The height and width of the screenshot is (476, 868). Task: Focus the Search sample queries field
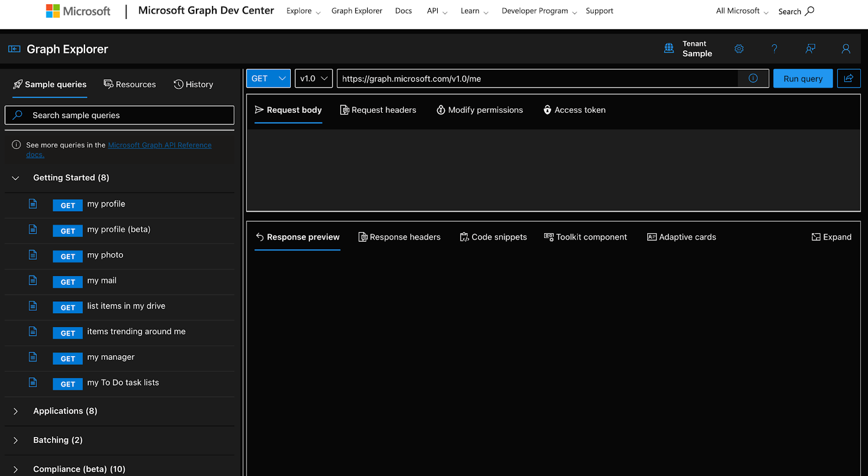(119, 115)
